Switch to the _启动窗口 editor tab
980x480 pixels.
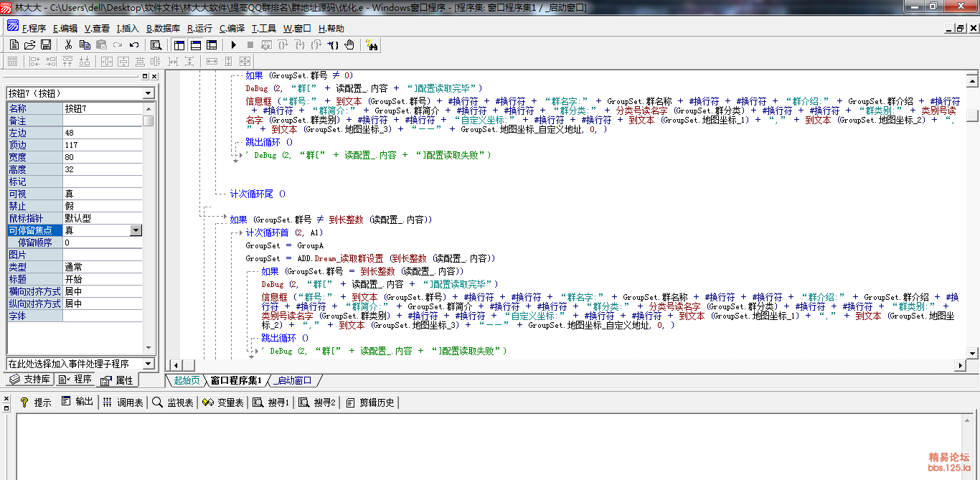click(295, 380)
